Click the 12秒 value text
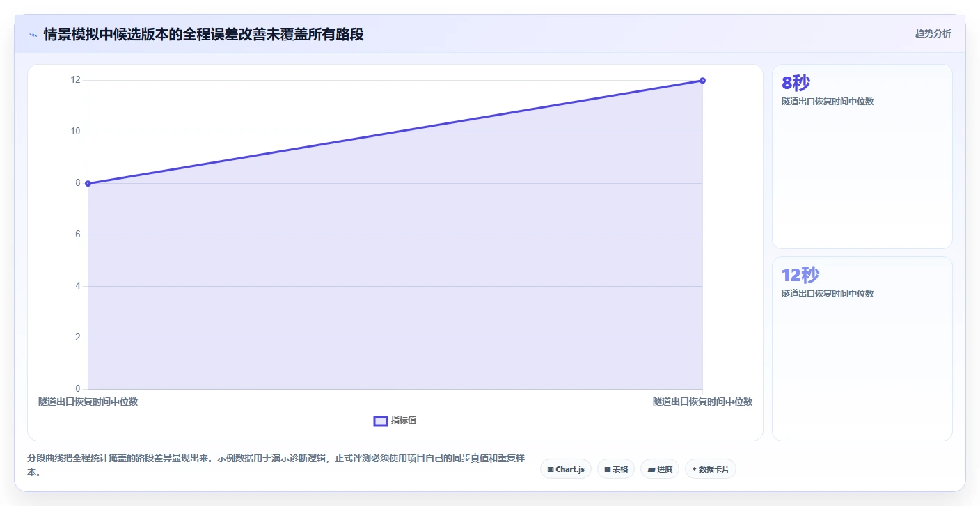The height and width of the screenshot is (506, 980). [800, 276]
